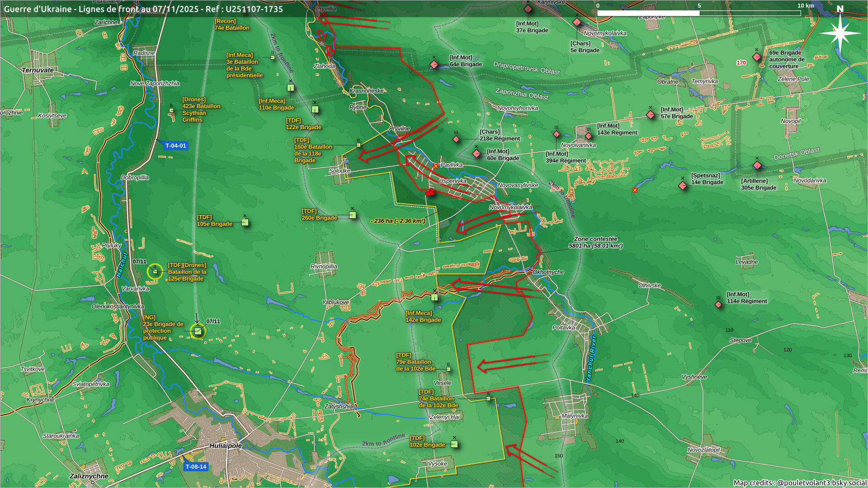Viewport: 868px width, 488px height.
Task: Click the circled 23e Brigade marker
Action: pos(198,331)
